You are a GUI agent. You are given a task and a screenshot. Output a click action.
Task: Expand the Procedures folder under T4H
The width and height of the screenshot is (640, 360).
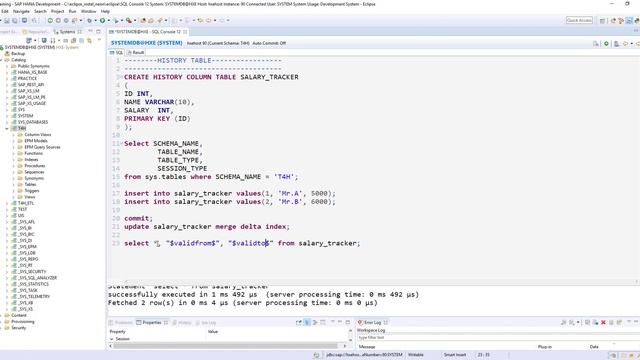[13, 166]
